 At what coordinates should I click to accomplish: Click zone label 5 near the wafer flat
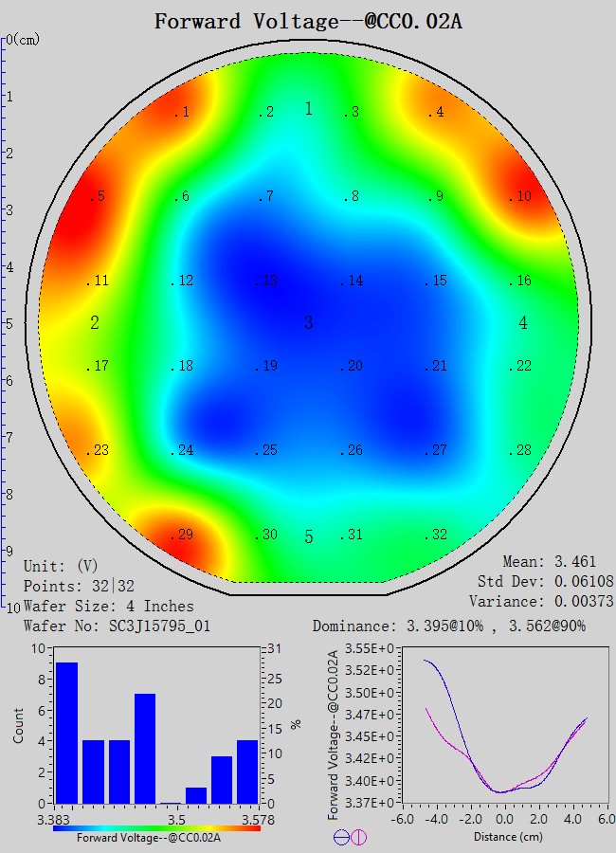click(x=308, y=537)
